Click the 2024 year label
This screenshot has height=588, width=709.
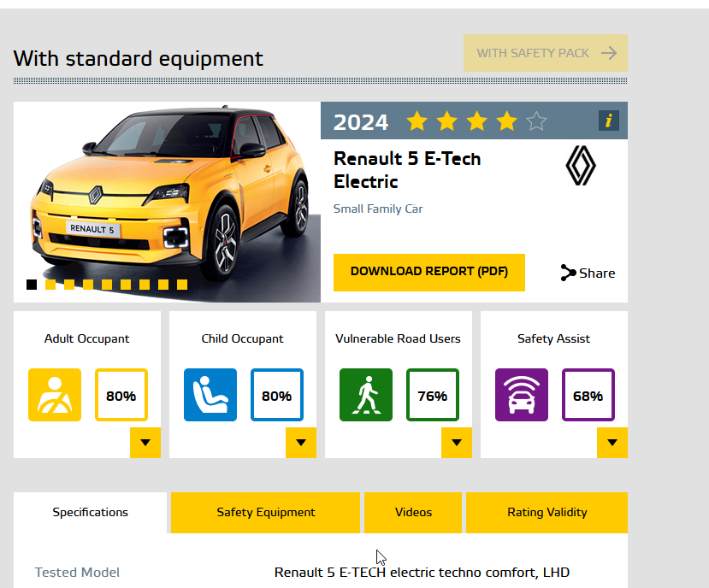tap(360, 122)
